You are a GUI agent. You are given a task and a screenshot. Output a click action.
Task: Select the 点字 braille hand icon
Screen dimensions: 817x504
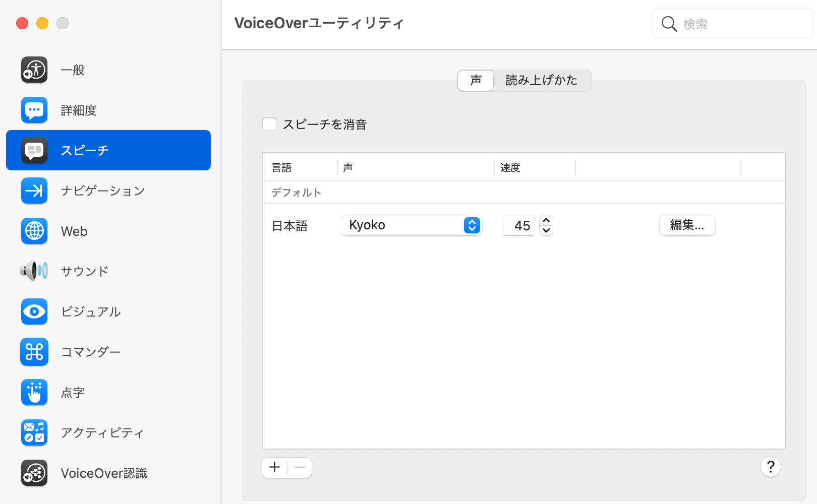(x=34, y=392)
